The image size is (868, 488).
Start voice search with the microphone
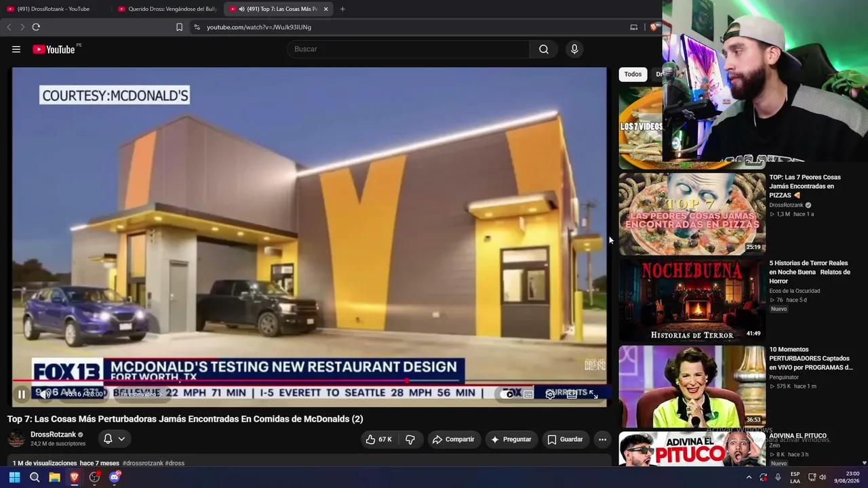coord(574,49)
